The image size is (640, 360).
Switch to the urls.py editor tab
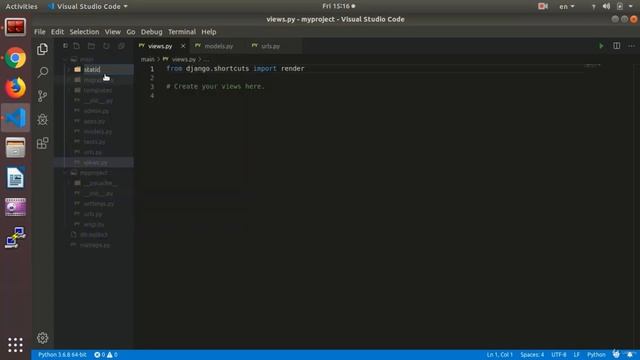[x=270, y=46]
